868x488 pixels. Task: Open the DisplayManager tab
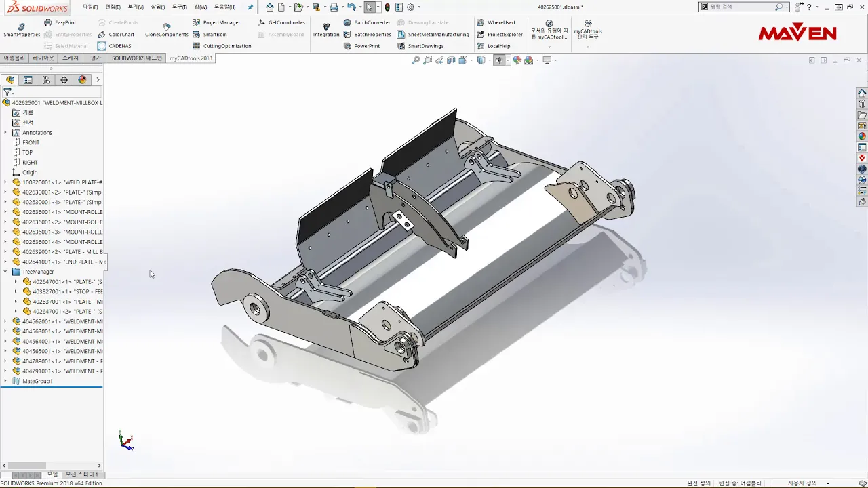(82, 80)
